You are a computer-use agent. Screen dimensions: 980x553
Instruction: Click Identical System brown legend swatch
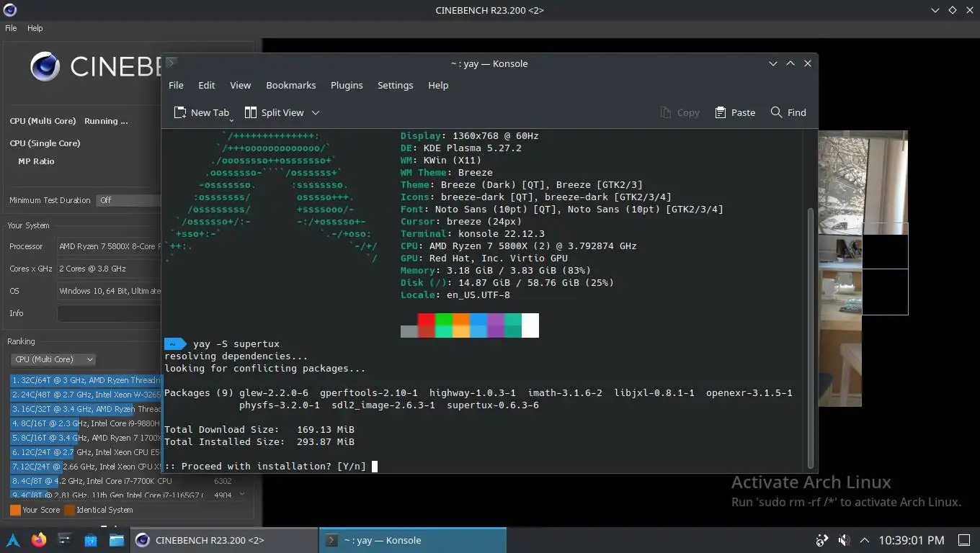(69, 510)
